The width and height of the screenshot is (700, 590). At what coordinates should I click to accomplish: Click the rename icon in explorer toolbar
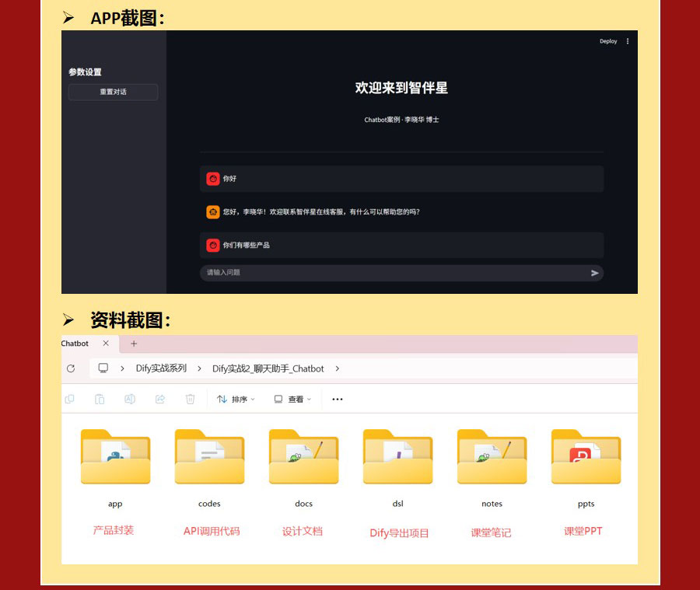pos(130,399)
